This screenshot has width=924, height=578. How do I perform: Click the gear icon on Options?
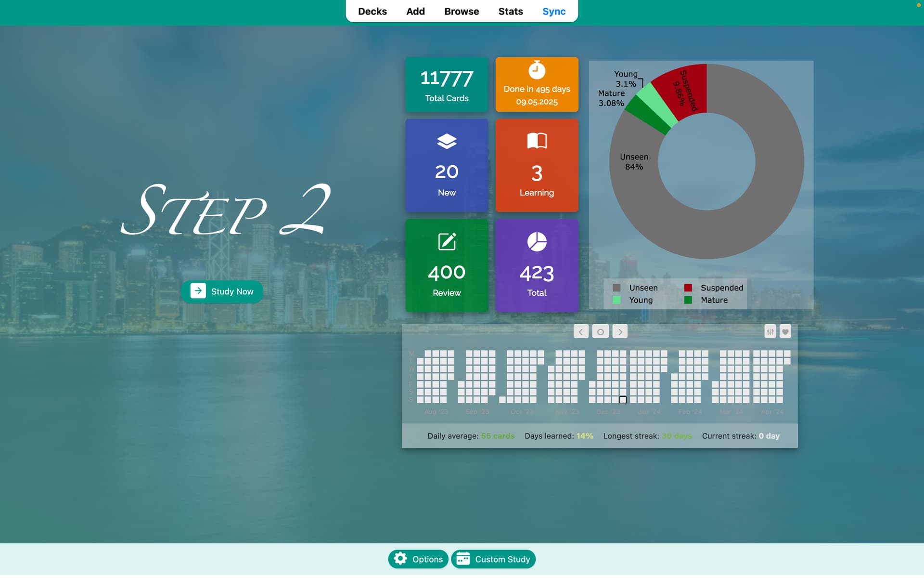click(x=400, y=559)
